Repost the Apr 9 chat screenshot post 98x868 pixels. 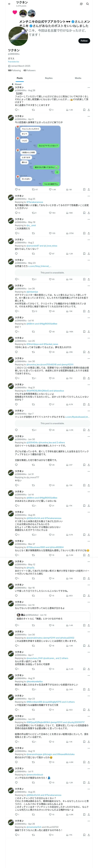click(x=33, y=189)
